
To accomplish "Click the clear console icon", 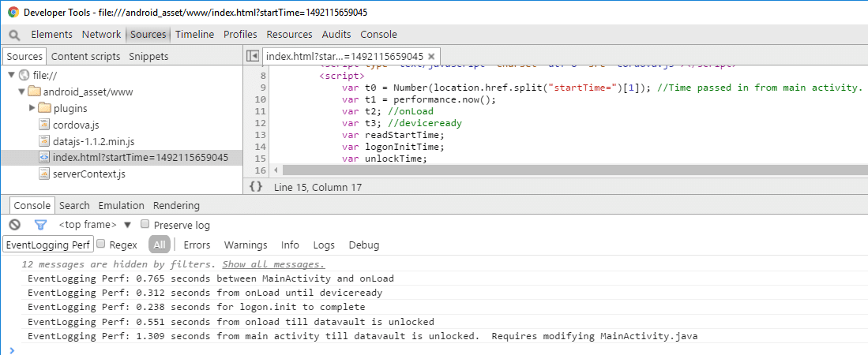I will tap(14, 225).
